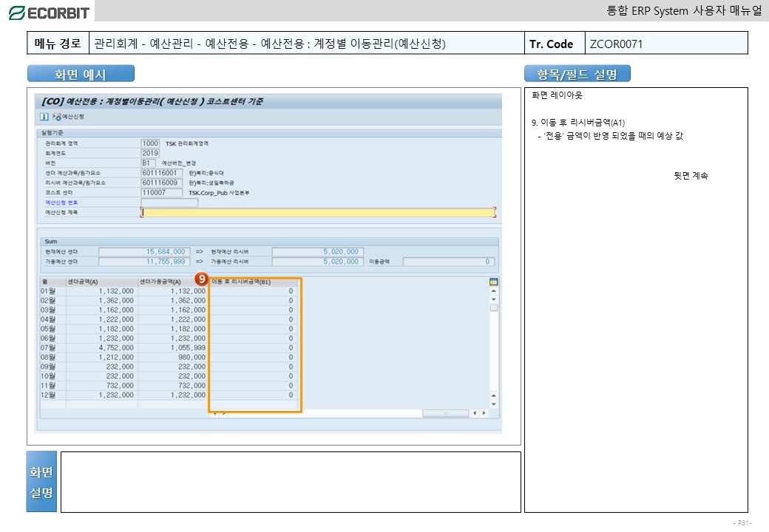Viewport: 769px width, 532px height.
Task: Click into the yellow 예산신청 제목 field
Action: coord(318,213)
